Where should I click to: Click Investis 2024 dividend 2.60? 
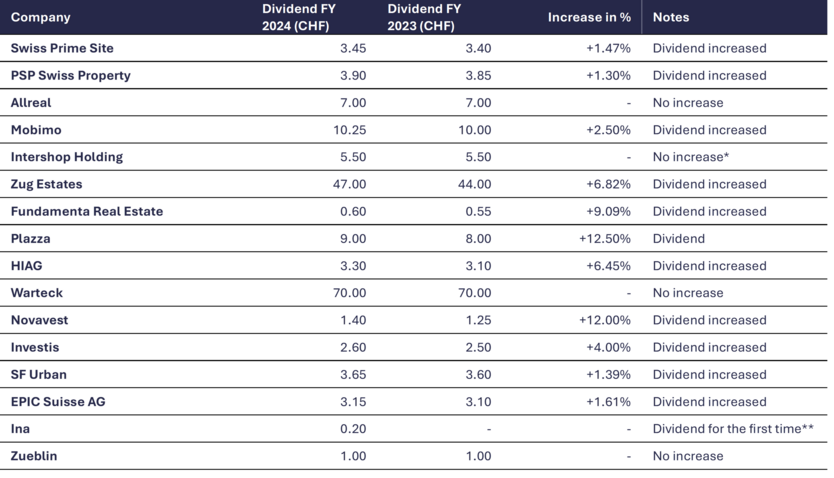[353, 347]
